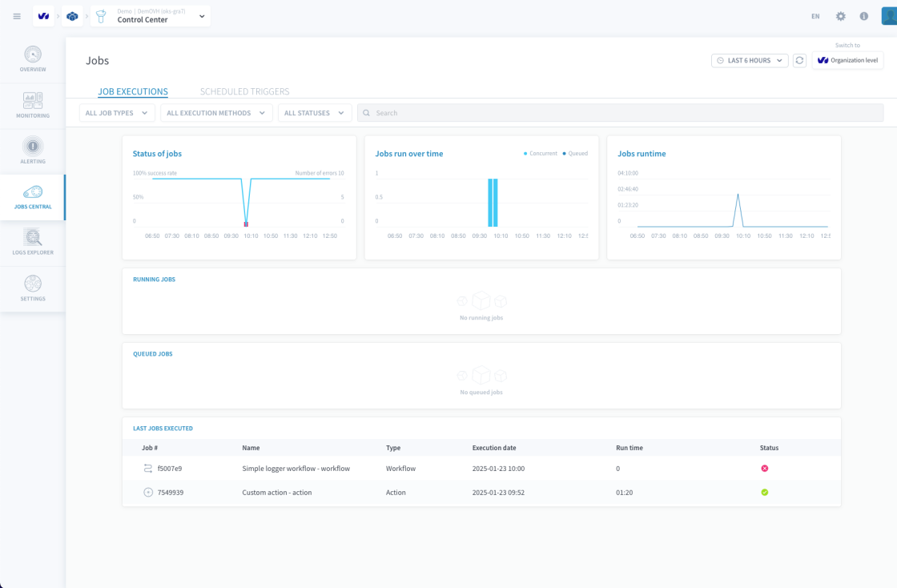Go to Overview in sidebar
The height and width of the screenshot is (588, 897).
click(x=33, y=59)
